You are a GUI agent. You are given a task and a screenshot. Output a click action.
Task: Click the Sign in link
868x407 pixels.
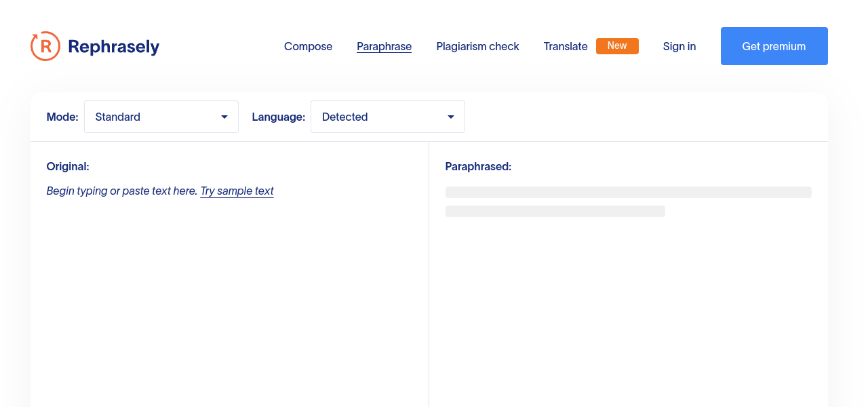679,46
